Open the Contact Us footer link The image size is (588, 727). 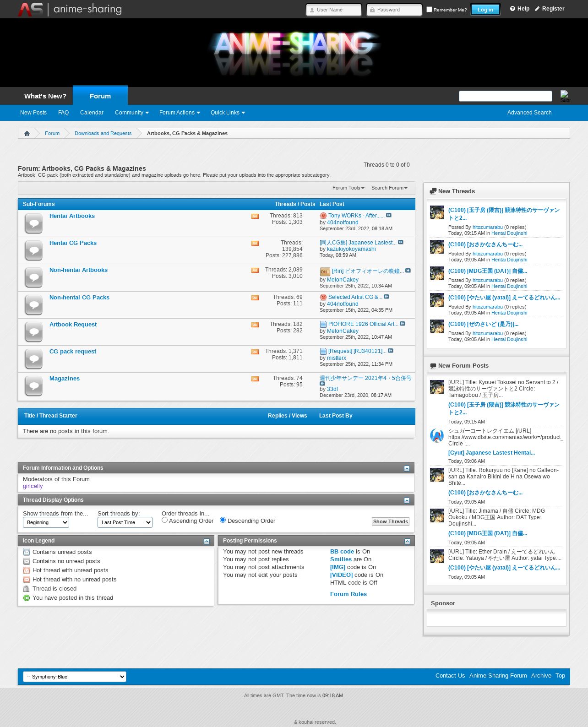point(450,676)
